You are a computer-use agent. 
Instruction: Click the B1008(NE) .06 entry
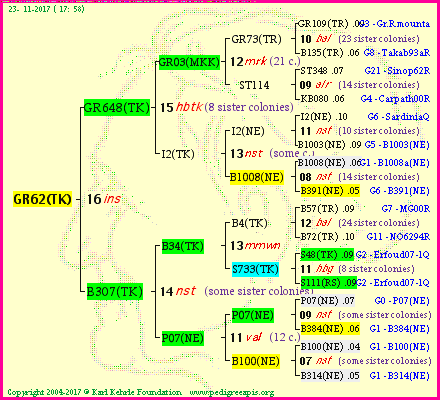tap(329, 163)
